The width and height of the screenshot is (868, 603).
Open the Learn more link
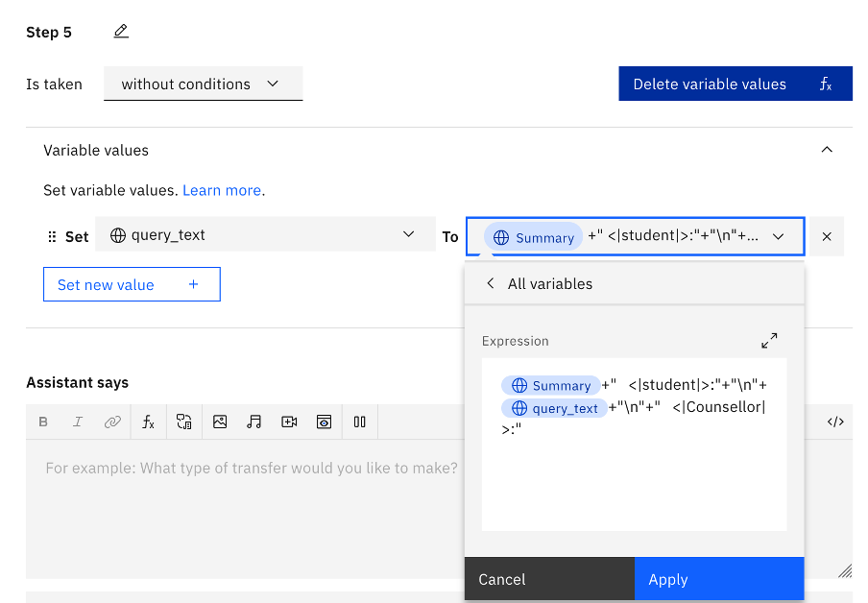pyautogui.click(x=222, y=190)
